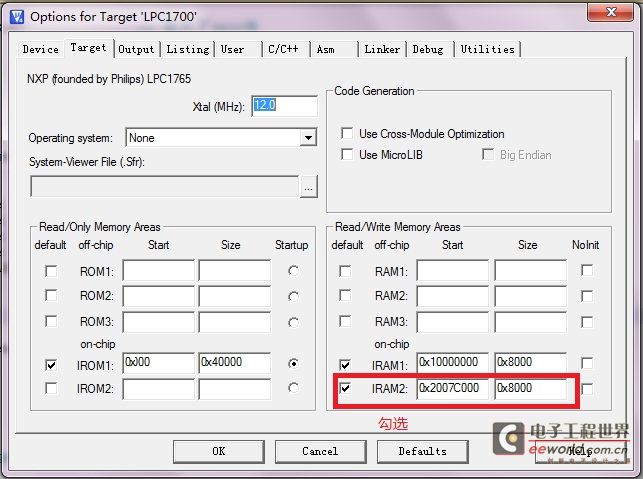Open the Utilities tab
Viewport: 643px width, 479px height.
pyautogui.click(x=487, y=49)
